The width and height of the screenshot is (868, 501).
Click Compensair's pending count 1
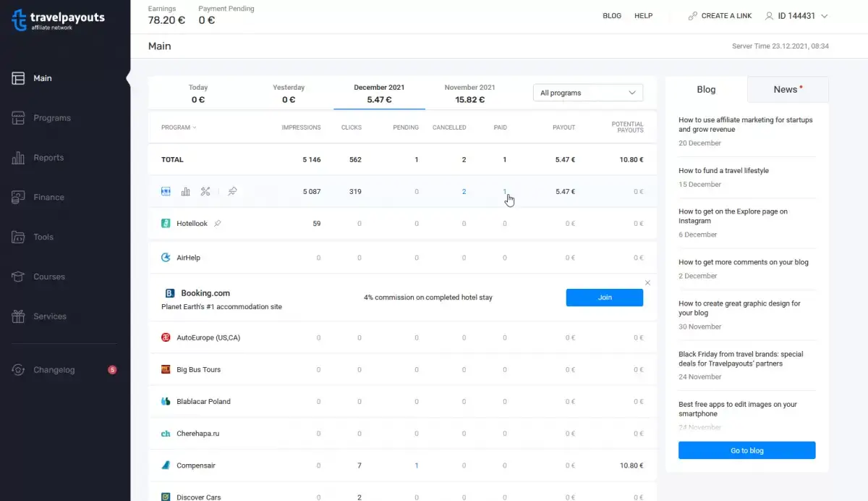417,466
